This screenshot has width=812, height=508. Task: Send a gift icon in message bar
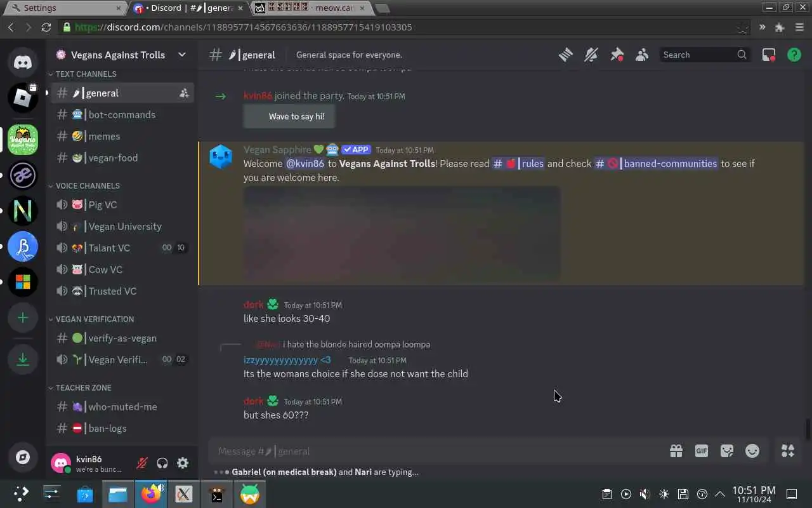pyautogui.click(x=676, y=451)
